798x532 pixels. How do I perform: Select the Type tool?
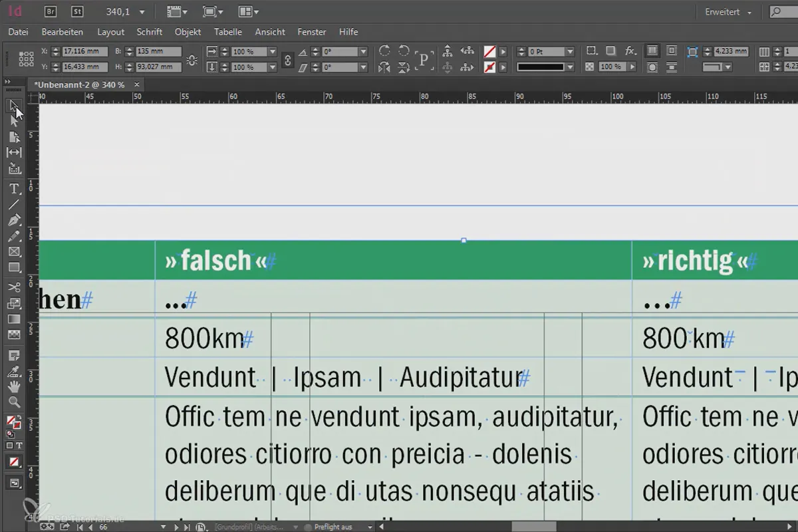point(14,189)
